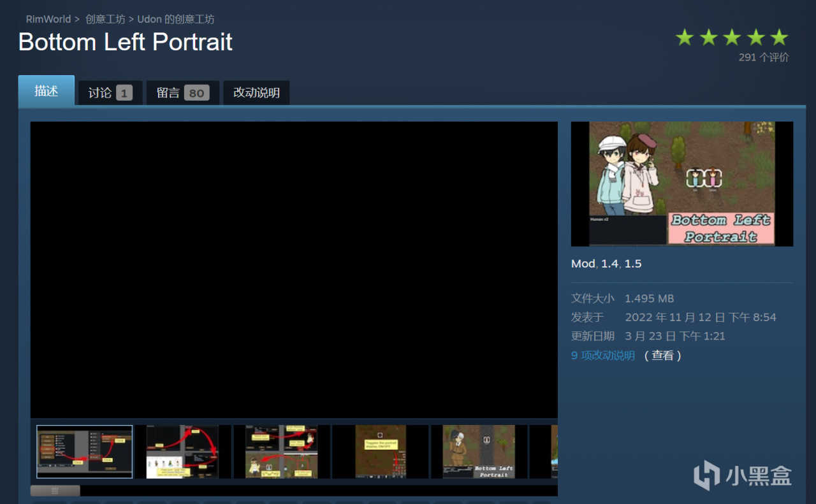View the 改动说明 tab
The width and height of the screenshot is (816, 504).
[256, 93]
